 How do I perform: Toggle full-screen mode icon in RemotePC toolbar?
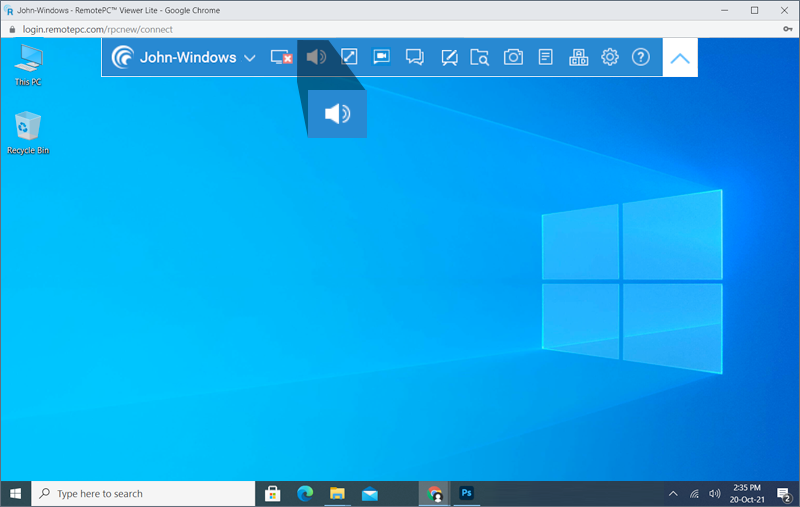pyautogui.click(x=349, y=57)
